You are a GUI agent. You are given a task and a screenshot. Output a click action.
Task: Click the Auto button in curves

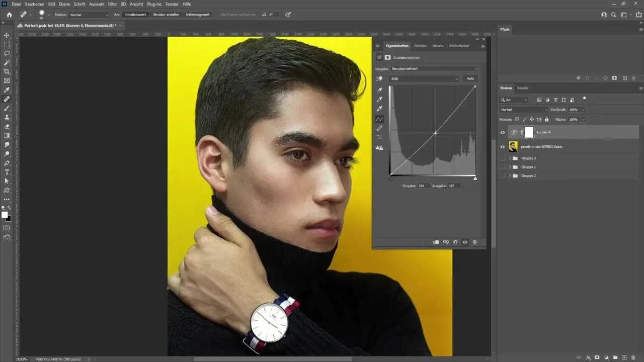click(x=470, y=79)
